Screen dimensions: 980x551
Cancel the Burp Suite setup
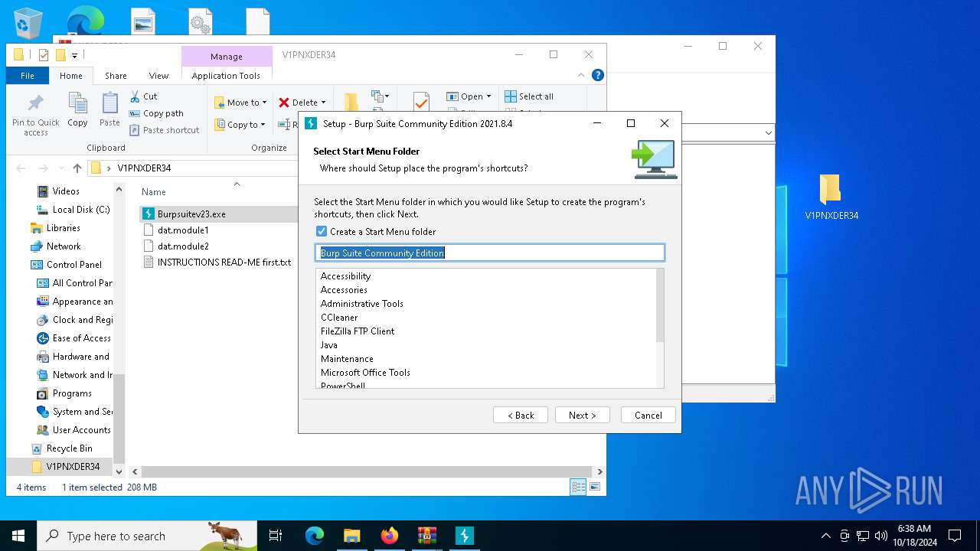point(648,415)
